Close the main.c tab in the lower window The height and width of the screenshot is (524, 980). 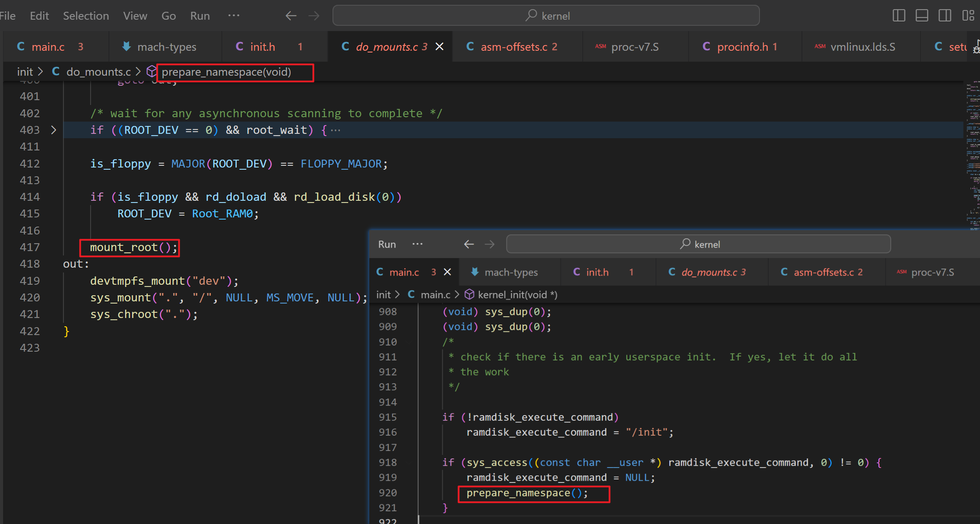447,272
